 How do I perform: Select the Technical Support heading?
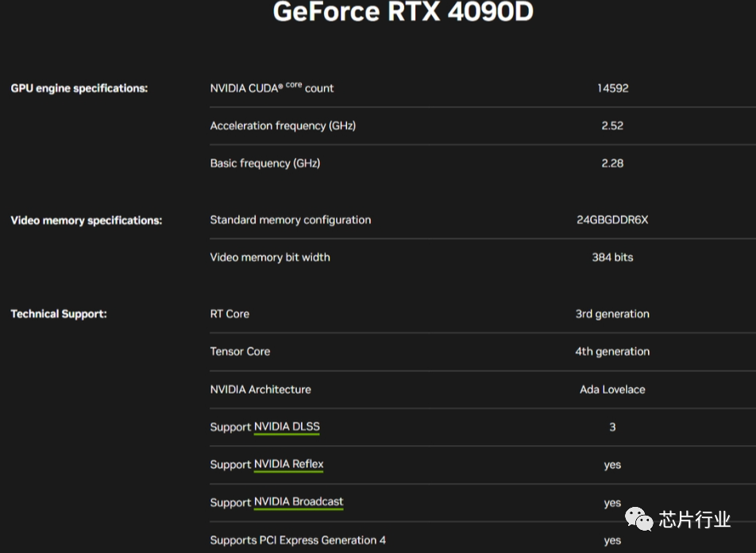59,314
